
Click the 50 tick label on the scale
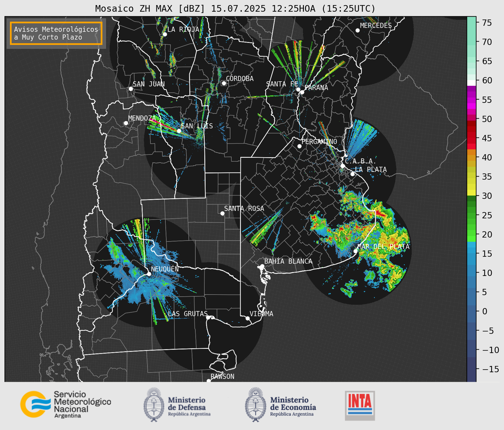coord(487,119)
